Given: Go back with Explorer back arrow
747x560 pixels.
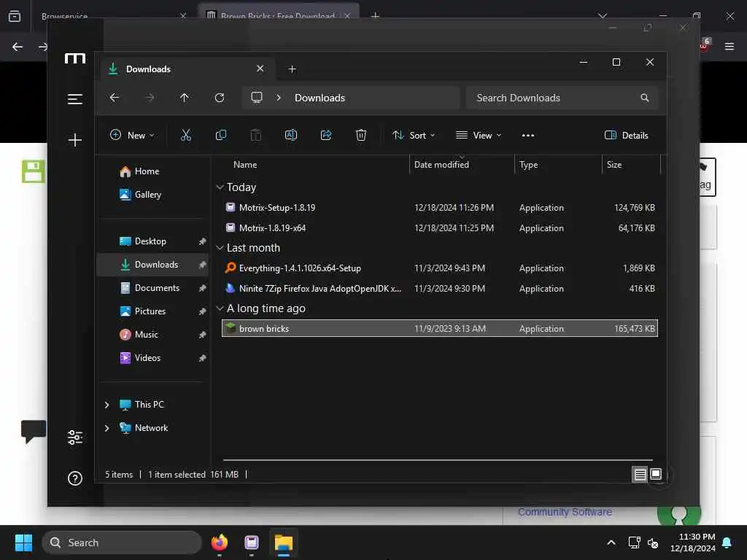Looking at the screenshot, I should [x=115, y=98].
